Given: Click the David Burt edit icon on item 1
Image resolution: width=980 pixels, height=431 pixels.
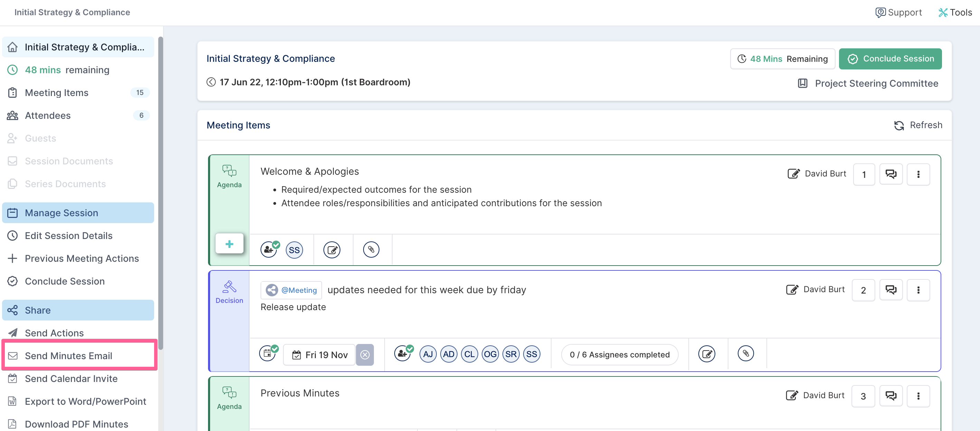Looking at the screenshot, I should [x=794, y=174].
